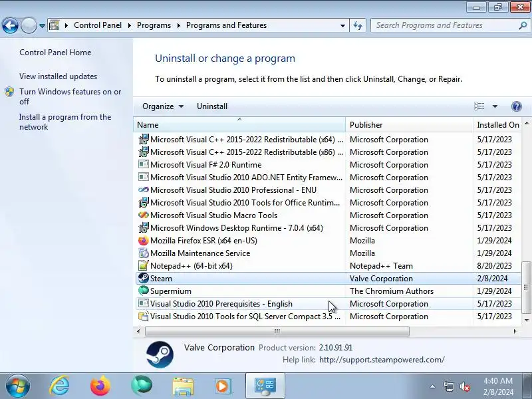Click Install a program from the network
The height and width of the screenshot is (399, 532).
pyautogui.click(x=65, y=122)
